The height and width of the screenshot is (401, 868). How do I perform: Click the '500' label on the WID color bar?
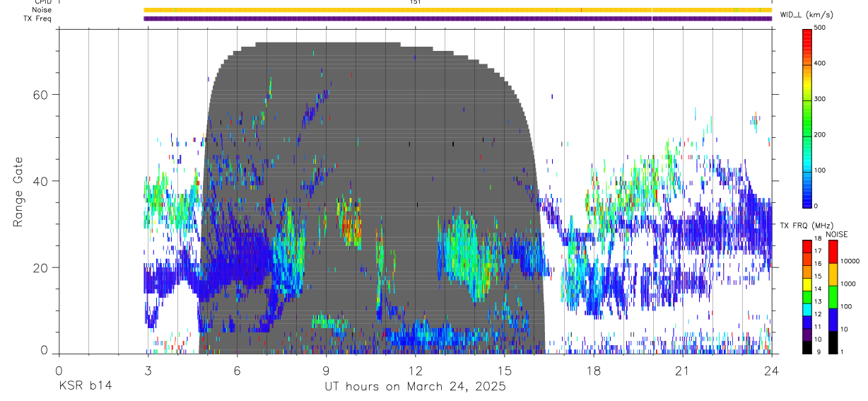821,28
